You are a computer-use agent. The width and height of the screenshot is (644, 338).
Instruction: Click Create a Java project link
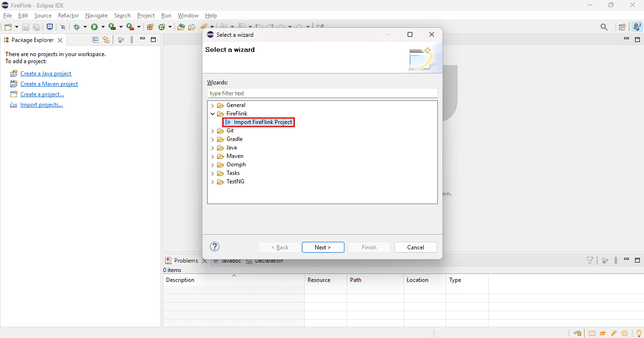pyautogui.click(x=46, y=74)
